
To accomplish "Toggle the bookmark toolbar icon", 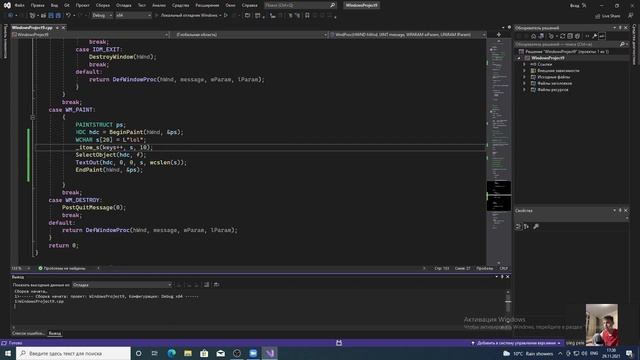I will (x=307, y=16).
